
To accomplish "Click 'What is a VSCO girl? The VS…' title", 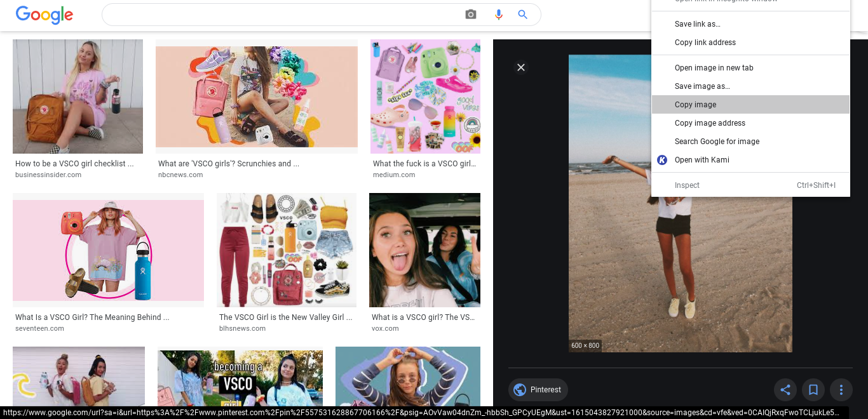I will coord(423,317).
